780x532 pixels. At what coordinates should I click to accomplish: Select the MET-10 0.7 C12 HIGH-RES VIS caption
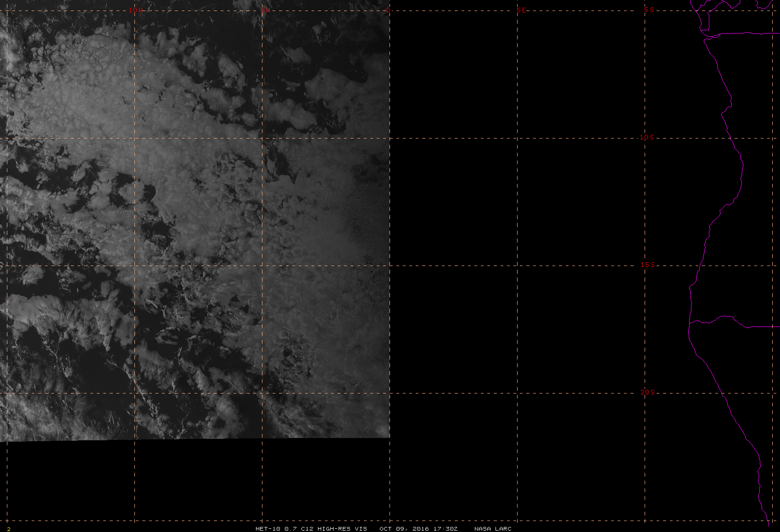(x=311, y=529)
